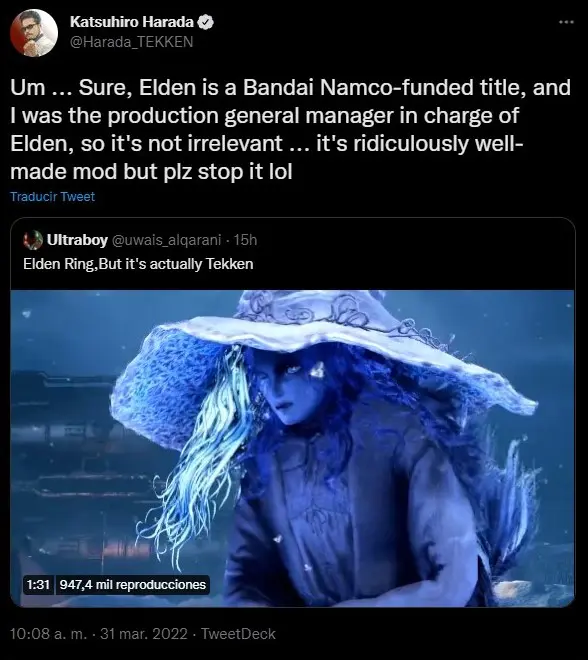This screenshot has height=660, width=588.
Task: Open the @Harada_TEKKEN handle
Action: click(131, 42)
